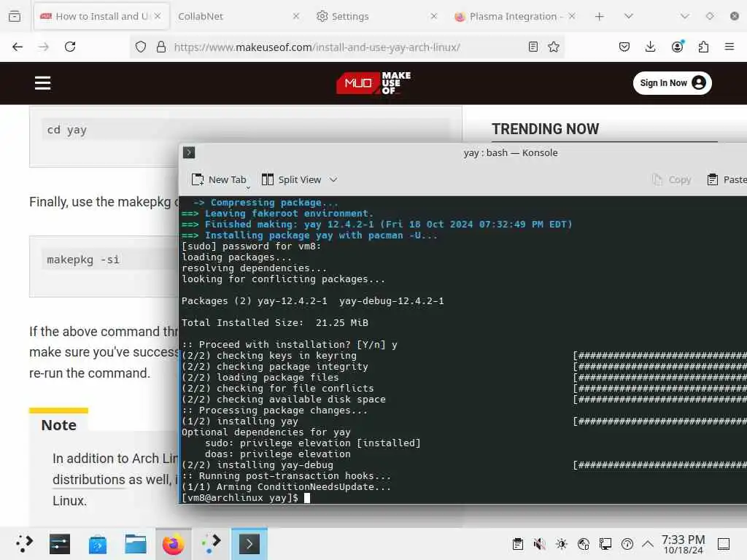The image size is (747, 560).
Task: Open the KDE application launcher
Action: click(x=24, y=544)
